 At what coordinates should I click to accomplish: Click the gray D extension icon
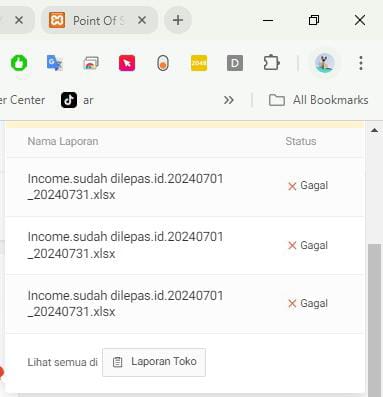pyautogui.click(x=235, y=63)
